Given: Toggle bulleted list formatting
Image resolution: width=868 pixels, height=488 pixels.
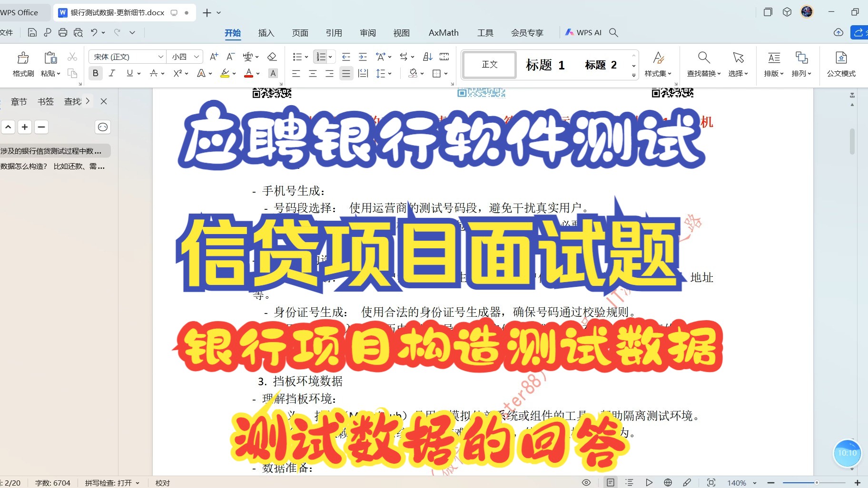Looking at the screenshot, I should 297,57.
